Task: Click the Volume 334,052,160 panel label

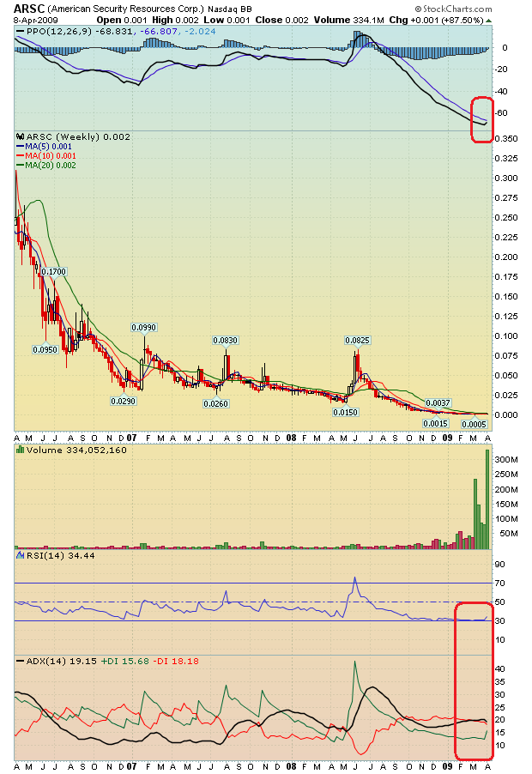Action: 76,450
